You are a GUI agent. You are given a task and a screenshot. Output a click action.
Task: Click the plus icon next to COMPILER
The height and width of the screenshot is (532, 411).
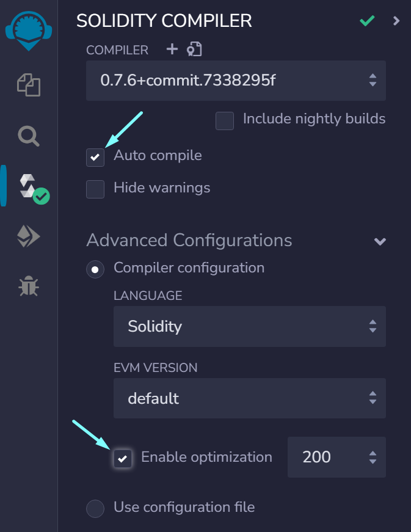coord(172,49)
